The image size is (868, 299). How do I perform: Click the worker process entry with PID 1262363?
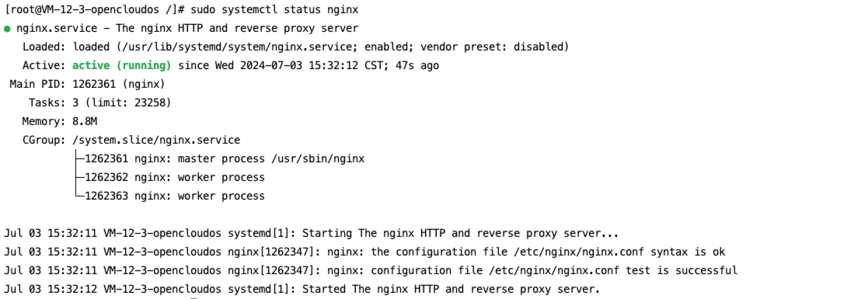[174, 196]
